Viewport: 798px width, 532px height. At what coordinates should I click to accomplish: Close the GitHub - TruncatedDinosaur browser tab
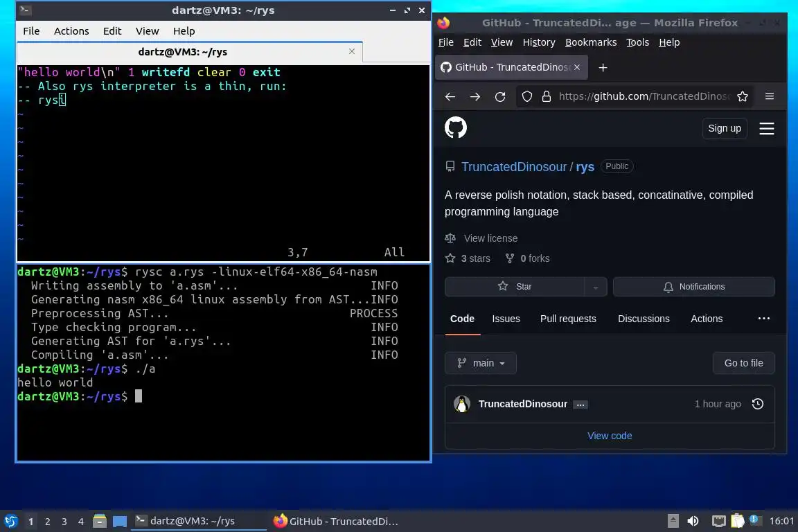click(x=576, y=67)
